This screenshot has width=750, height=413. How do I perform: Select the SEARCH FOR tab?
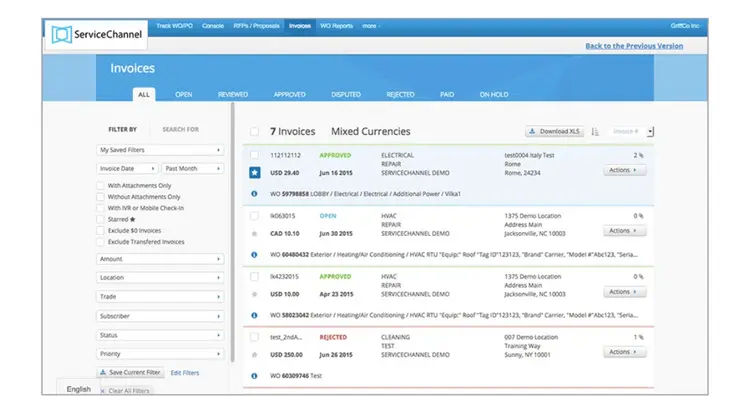[x=181, y=129]
